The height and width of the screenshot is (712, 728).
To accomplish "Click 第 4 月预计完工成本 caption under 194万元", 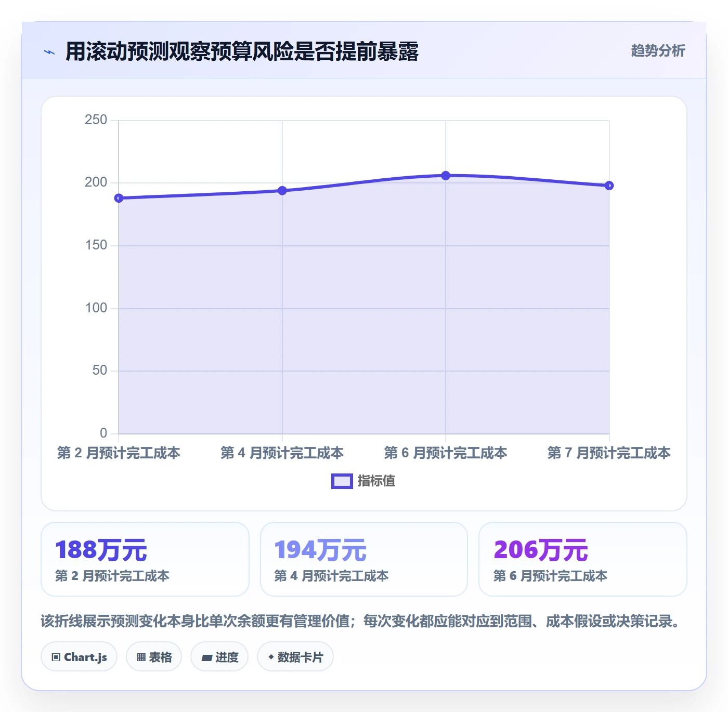I will 331,576.
